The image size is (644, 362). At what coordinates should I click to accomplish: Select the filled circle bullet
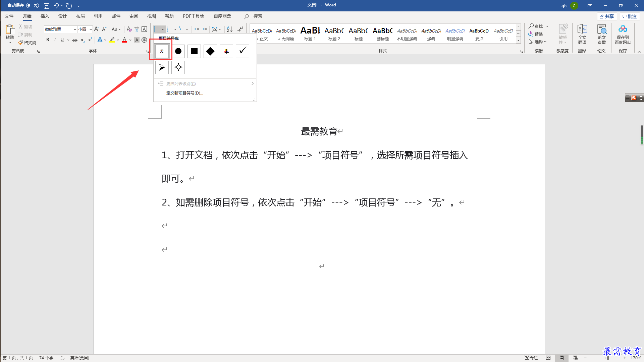178,51
